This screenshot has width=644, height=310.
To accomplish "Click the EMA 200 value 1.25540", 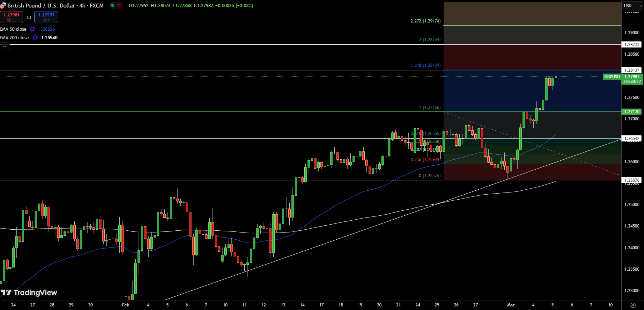I will (49, 38).
